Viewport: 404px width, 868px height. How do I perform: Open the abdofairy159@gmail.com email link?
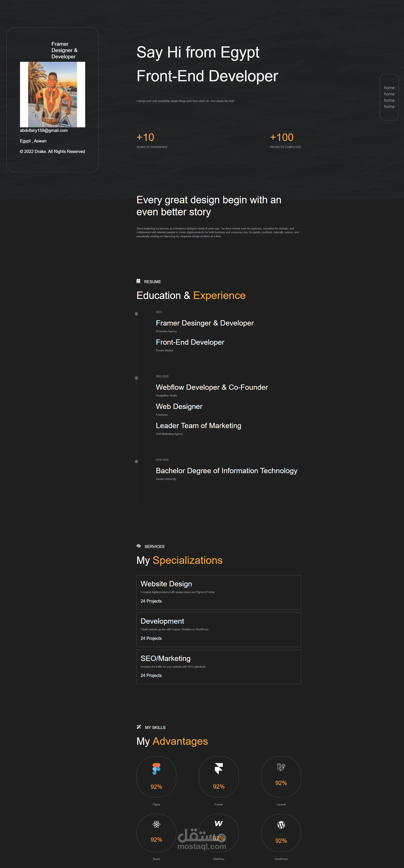tap(44, 130)
